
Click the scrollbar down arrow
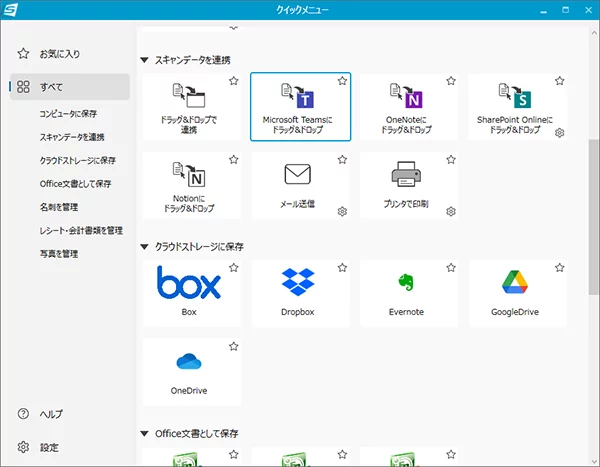coord(594,461)
